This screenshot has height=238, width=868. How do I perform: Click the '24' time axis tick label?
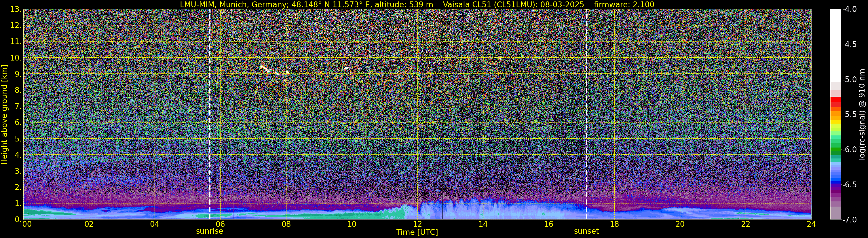click(811, 224)
